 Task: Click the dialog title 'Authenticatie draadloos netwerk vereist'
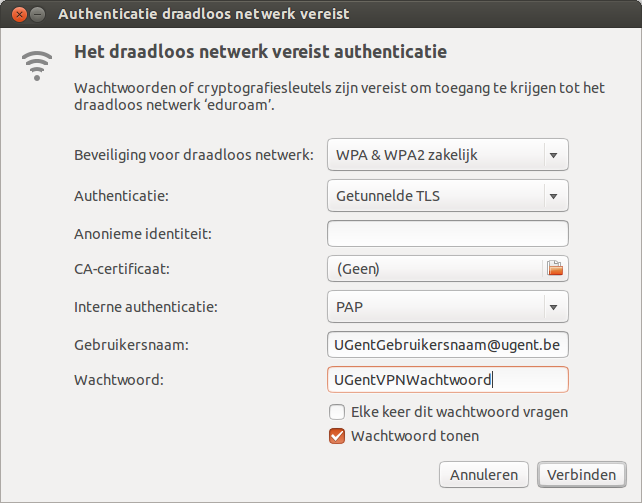click(x=204, y=15)
